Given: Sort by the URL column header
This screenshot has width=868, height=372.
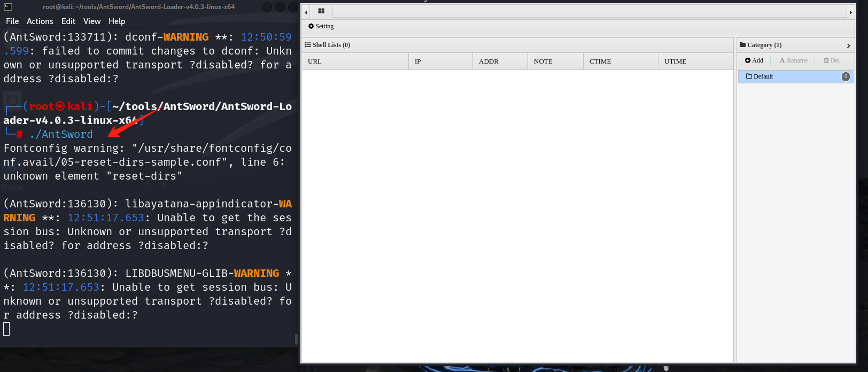Looking at the screenshot, I should tap(355, 61).
